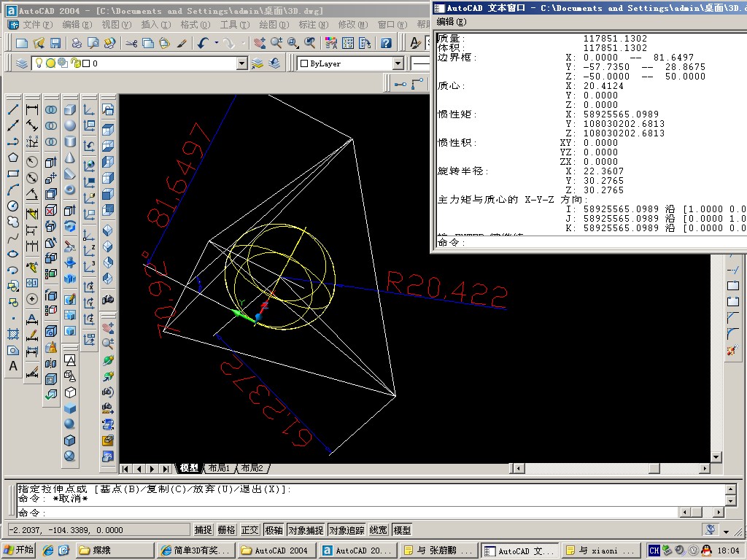747x560 pixels.
Task: Switch to the 布局1 layout tab
Action: pyautogui.click(x=219, y=468)
